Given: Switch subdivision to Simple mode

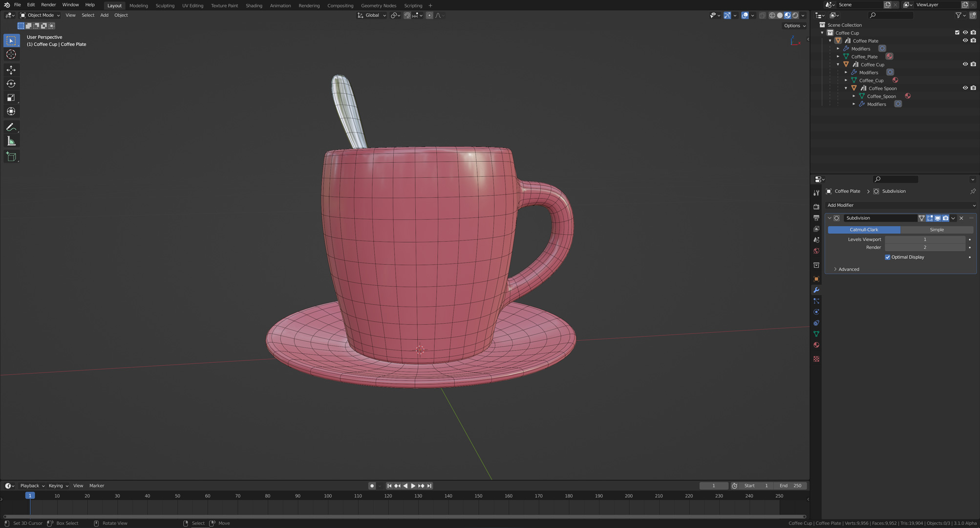Looking at the screenshot, I should [937, 229].
